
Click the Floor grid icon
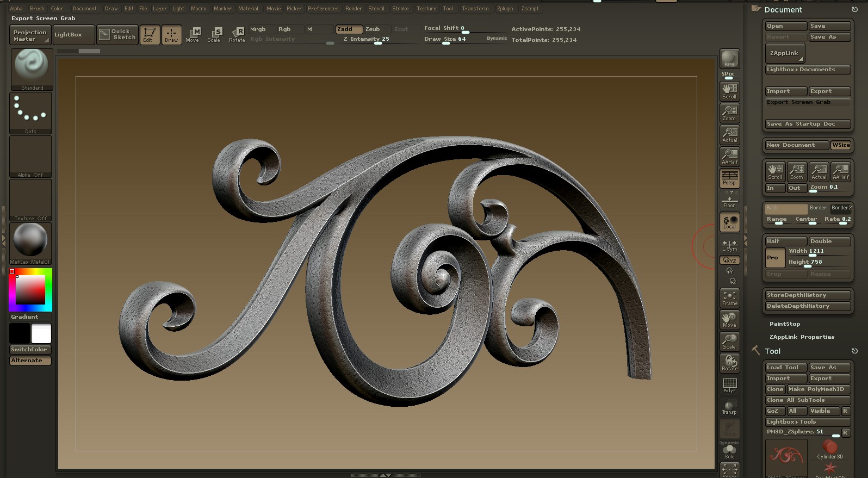(729, 200)
